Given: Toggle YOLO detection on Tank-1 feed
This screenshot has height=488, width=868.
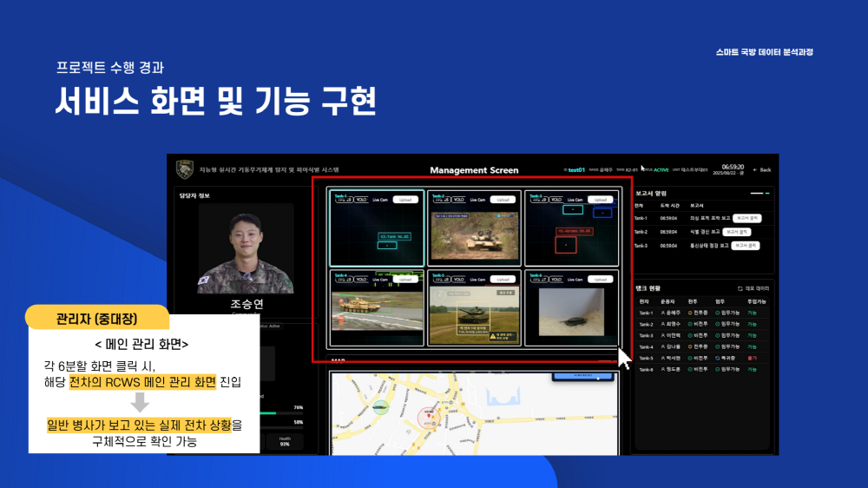Looking at the screenshot, I should click(x=361, y=200).
